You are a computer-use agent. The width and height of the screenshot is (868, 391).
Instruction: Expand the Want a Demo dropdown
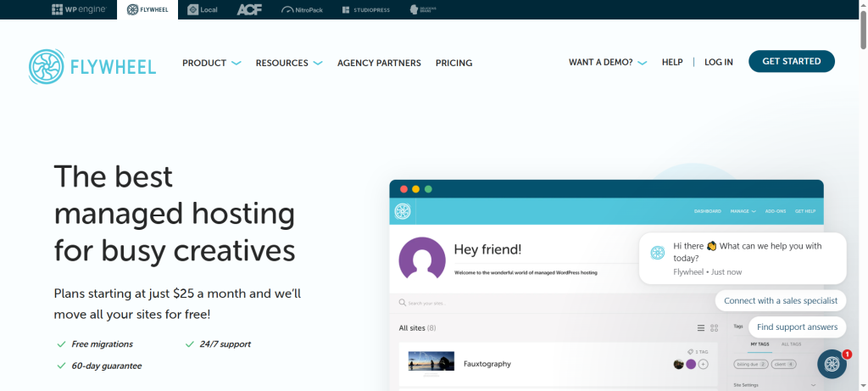tap(608, 62)
